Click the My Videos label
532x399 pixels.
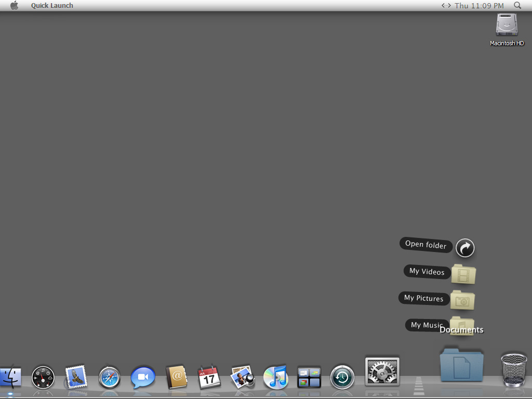point(427,271)
